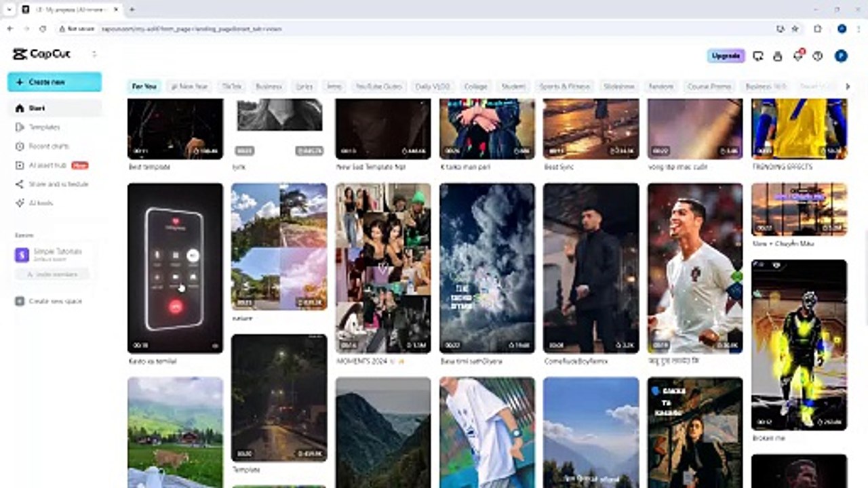The image size is (868, 488).
Task: Select the Collage category tab
Action: [475, 86]
